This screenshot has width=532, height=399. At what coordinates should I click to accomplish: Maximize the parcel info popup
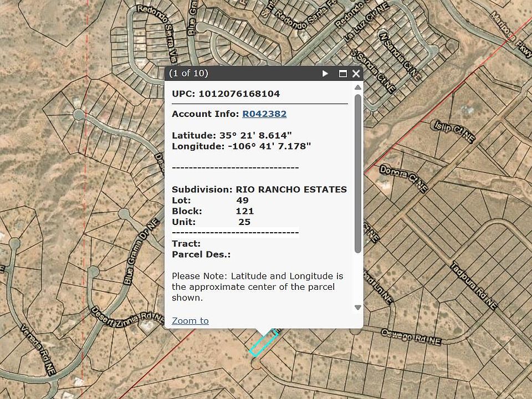point(342,73)
